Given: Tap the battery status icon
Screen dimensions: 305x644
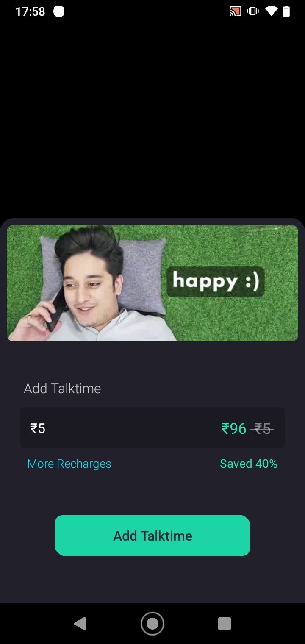Looking at the screenshot, I should point(286,11).
